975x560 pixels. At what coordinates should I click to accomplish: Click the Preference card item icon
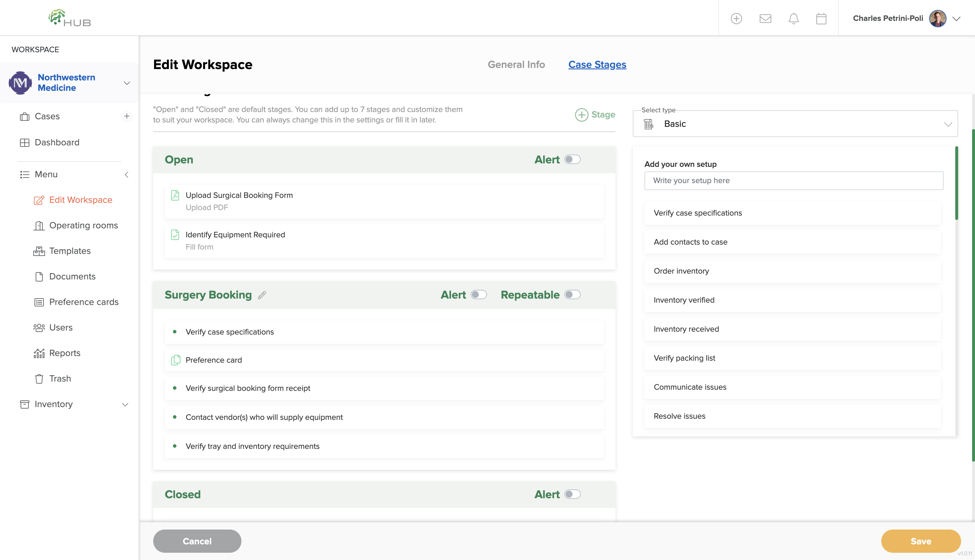click(x=175, y=360)
